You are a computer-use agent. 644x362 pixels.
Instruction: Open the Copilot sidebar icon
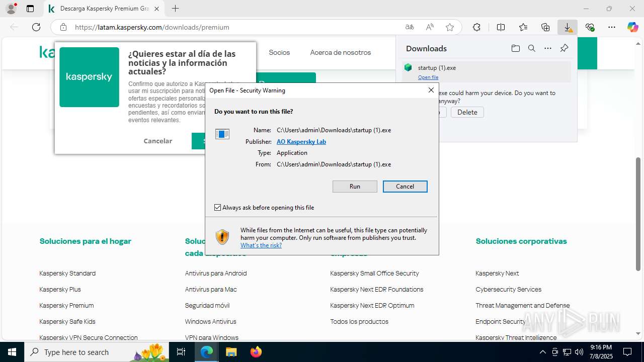(x=633, y=27)
